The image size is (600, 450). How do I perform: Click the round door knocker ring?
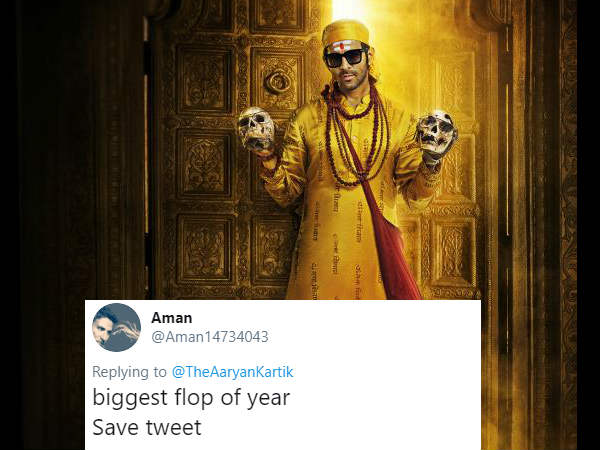pos(277,82)
